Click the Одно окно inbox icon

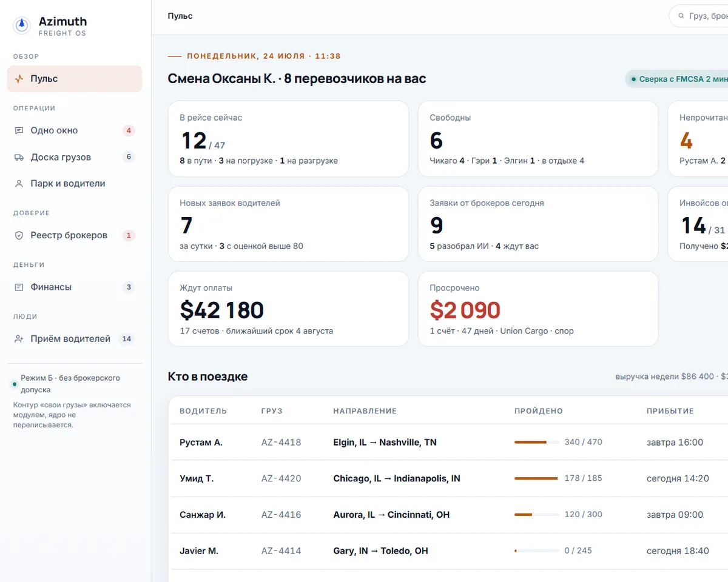click(19, 130)
